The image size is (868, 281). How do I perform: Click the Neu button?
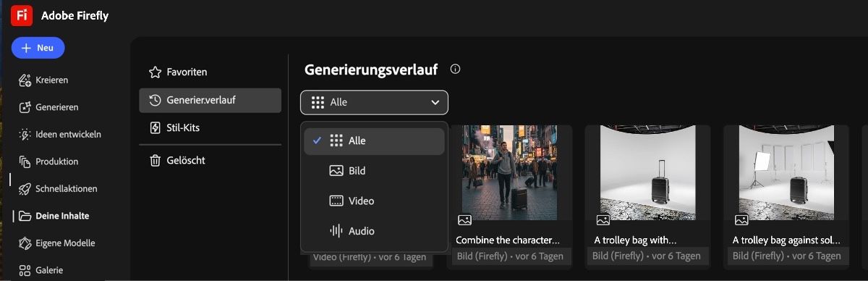coord(38,48)
